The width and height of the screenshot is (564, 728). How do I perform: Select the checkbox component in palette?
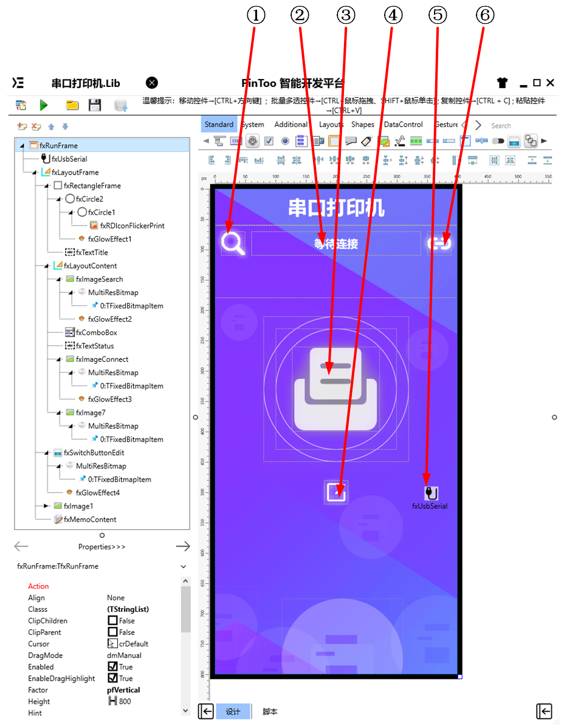coord(269,140)
